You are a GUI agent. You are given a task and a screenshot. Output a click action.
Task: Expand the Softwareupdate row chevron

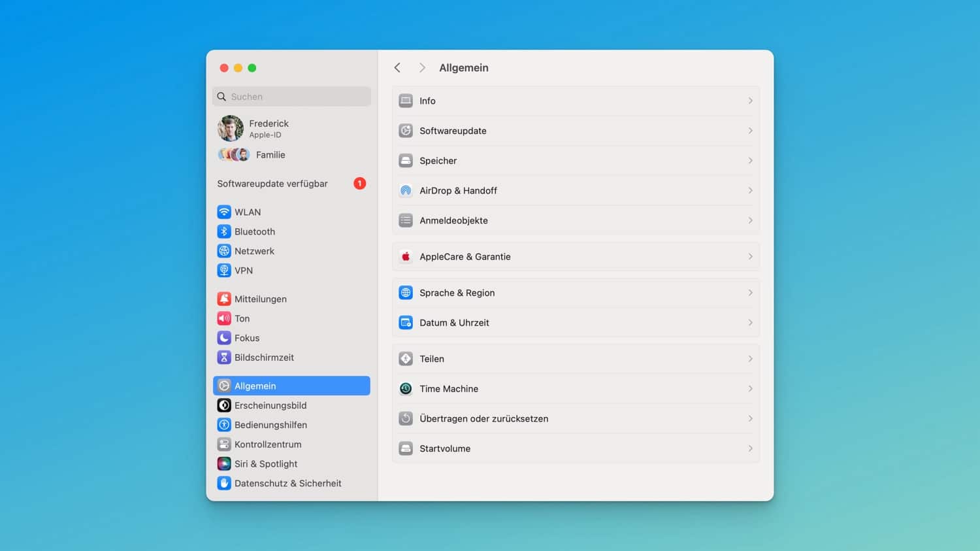pos(750,131)
